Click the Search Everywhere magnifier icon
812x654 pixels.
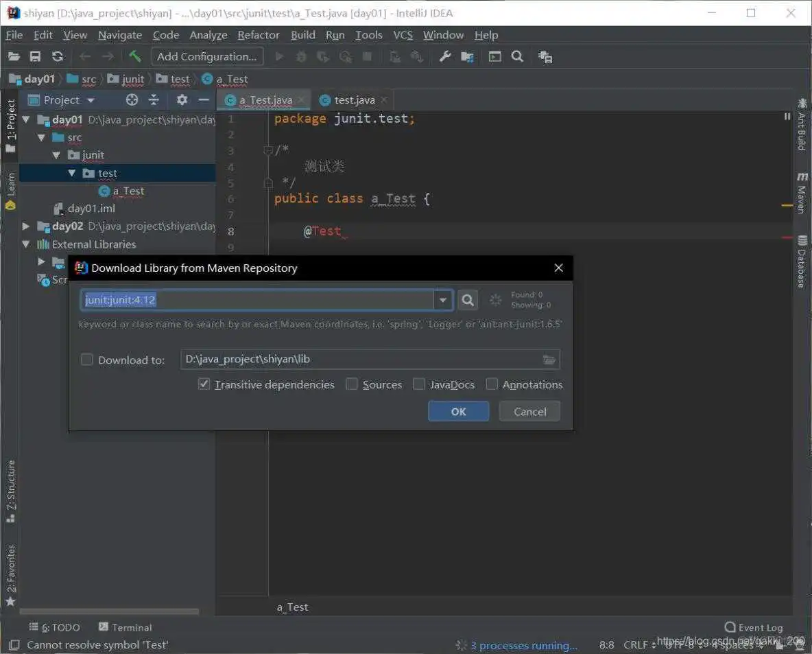click(517, 57)
